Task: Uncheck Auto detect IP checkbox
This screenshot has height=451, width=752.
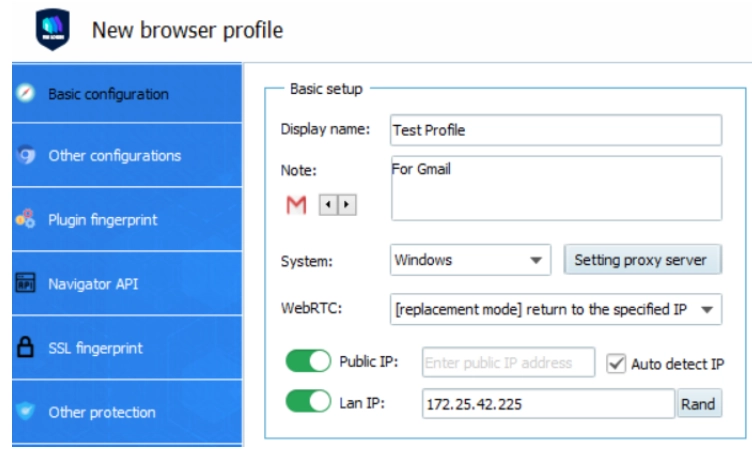Action: (616, 364)
